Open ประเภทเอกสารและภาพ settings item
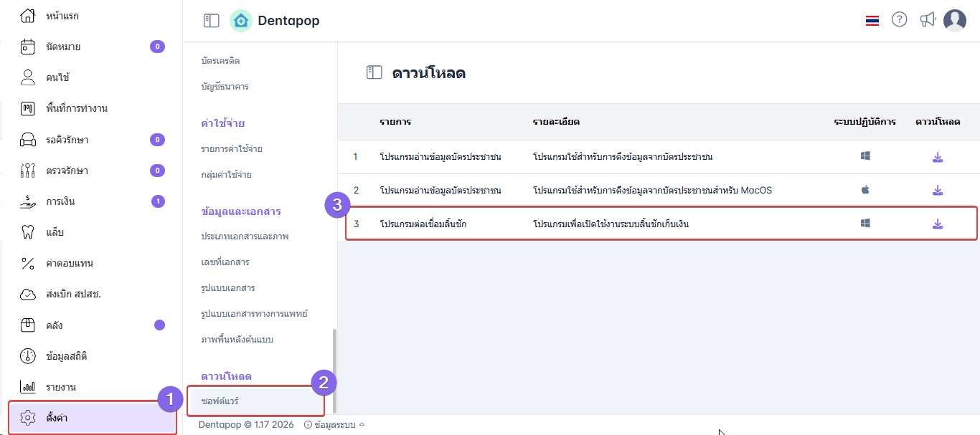Image resolution: width=980 pixels, height=435 pixels. pos(245,236)
